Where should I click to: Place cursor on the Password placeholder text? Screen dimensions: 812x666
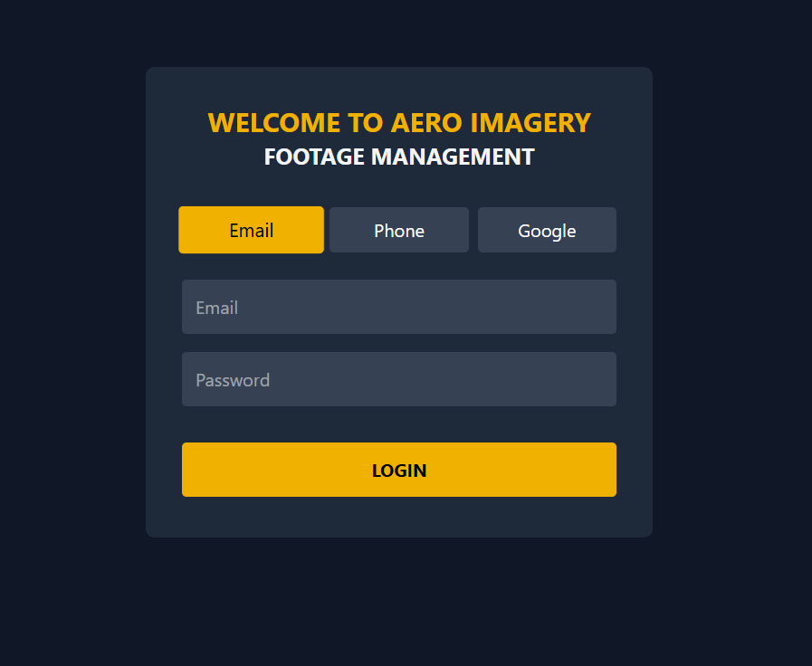coord(233,380)
